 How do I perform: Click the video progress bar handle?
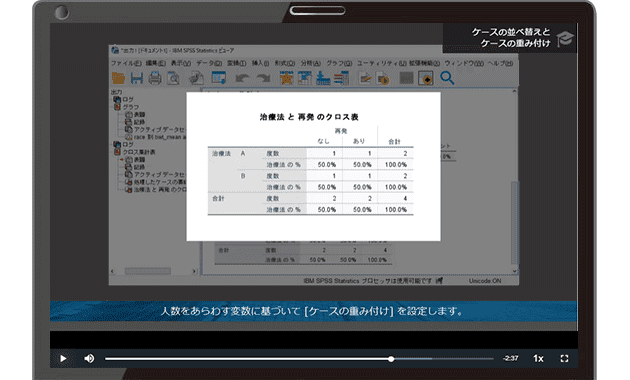pyautogui.click(x=391, y=359)
